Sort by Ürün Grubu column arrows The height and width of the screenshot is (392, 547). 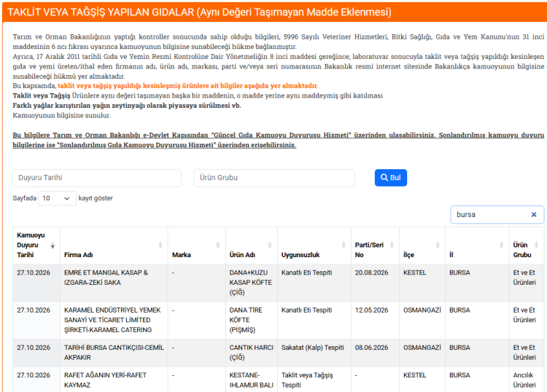point(537,245)
